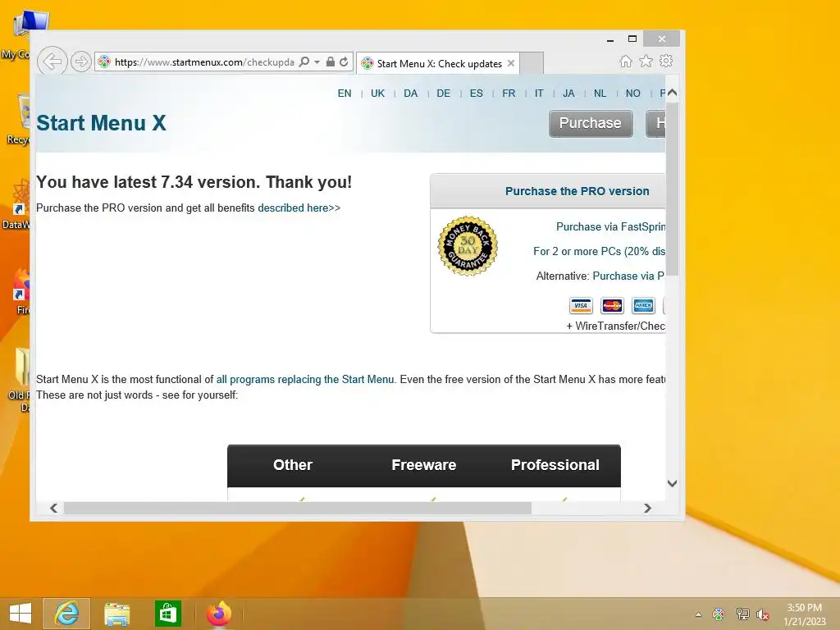Click the gray Purchase button
Image resolution: width=840 pixels, height=630 pixels.
[x=591, y=123]
